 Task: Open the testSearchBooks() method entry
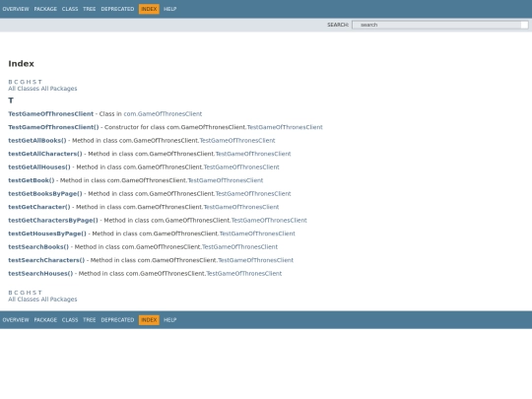click(x=38, y=247)
